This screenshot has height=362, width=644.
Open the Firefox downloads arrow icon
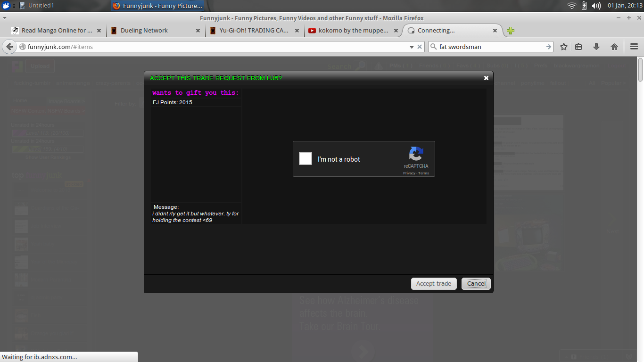click(596, 47)
